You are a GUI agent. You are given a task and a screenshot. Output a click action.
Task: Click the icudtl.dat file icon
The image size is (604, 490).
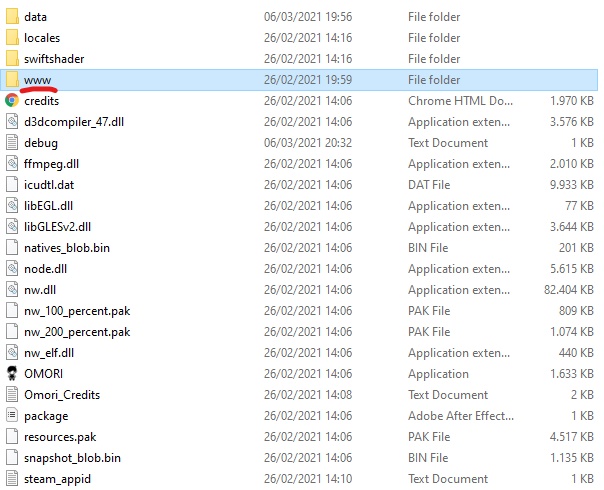(12, 185)
